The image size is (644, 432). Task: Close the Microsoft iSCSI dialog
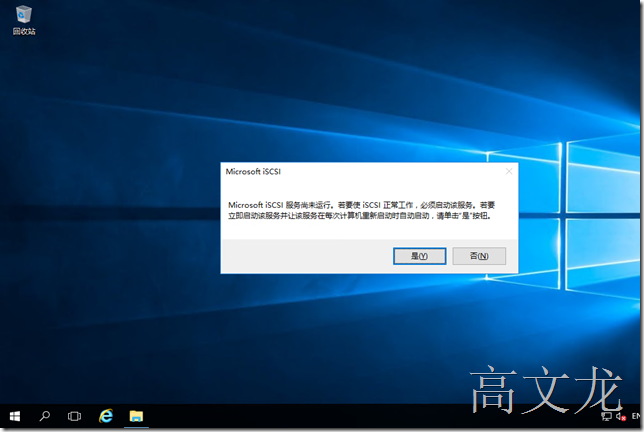pos(509,171)
